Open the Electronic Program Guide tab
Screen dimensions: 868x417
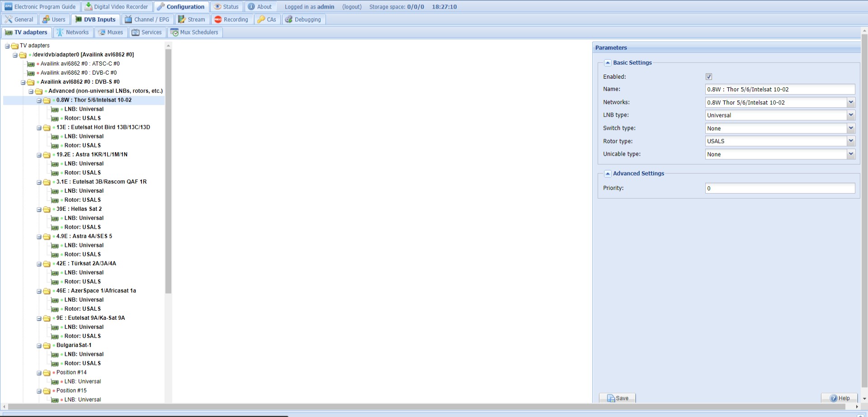point(41,7)
